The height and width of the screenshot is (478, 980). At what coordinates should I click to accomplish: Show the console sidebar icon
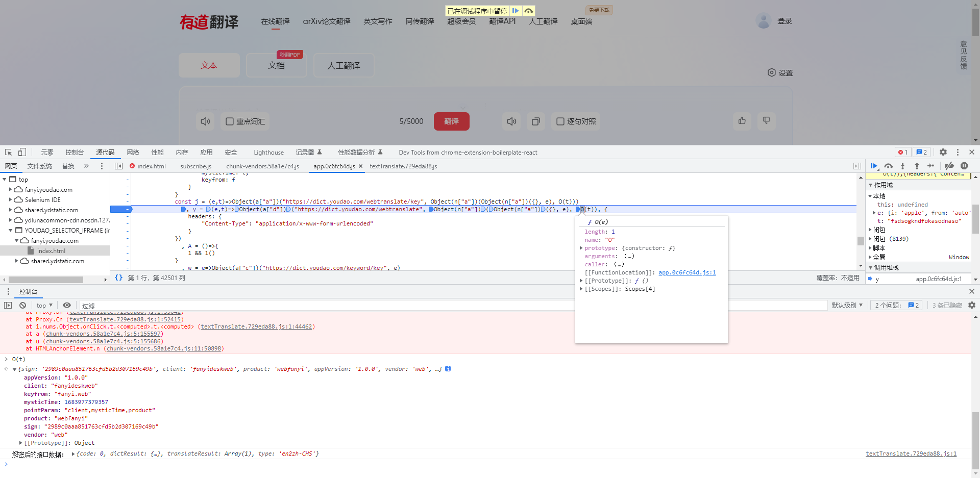pyautogui.click(x=8, y=305)
